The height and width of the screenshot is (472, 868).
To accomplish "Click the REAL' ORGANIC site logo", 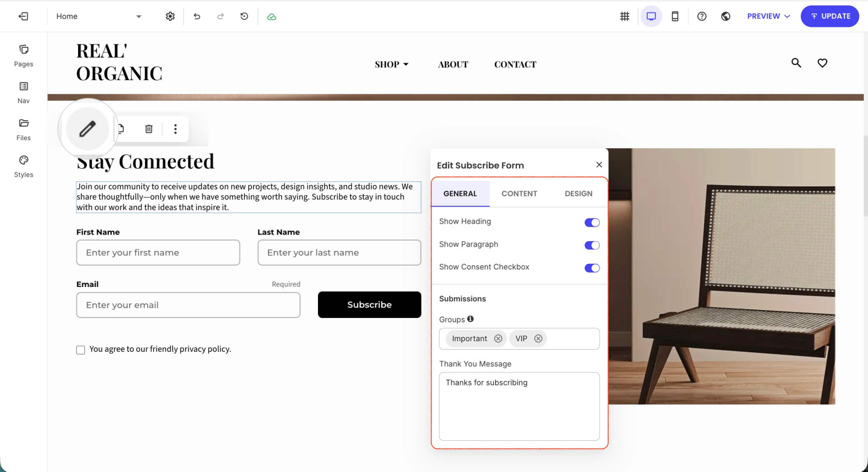I will [119, 62].
